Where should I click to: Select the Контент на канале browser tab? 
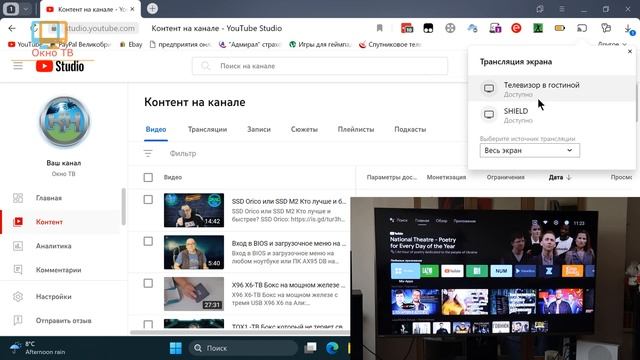pyautogui.click(x=91, y=9)
